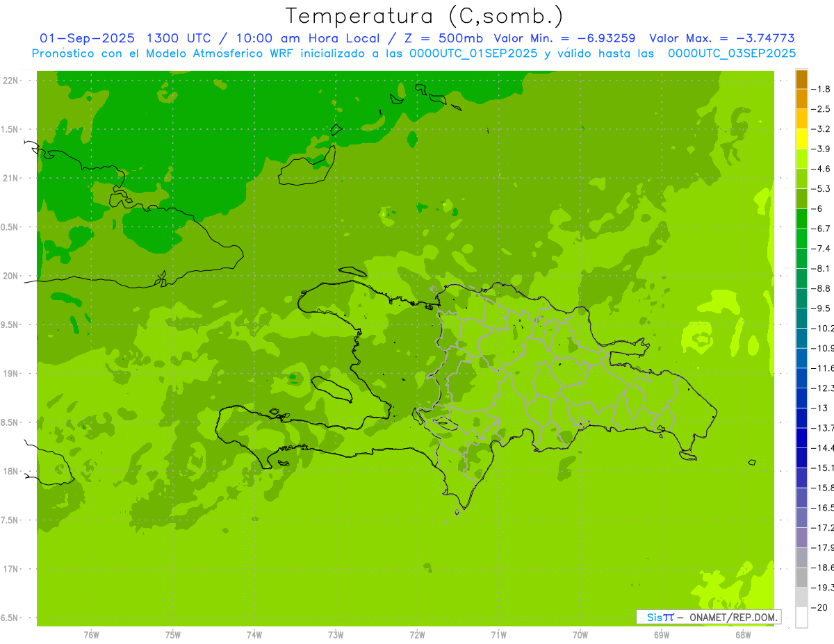Pick the gray swatch between -18.6 and -19.3
Image resolution: width=834 pixels, height=644 pixels.
coord(801,577)
